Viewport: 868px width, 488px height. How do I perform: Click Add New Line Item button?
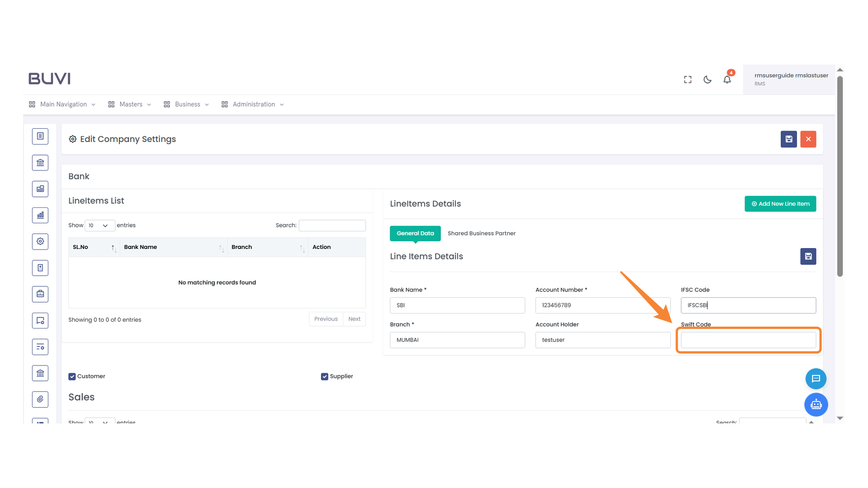coord(780,204)
